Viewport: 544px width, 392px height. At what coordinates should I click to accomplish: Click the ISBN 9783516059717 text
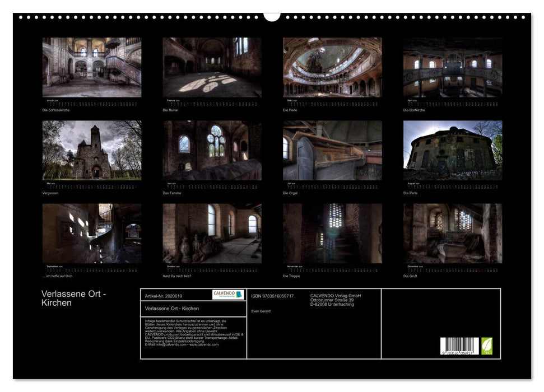point(272,296)
